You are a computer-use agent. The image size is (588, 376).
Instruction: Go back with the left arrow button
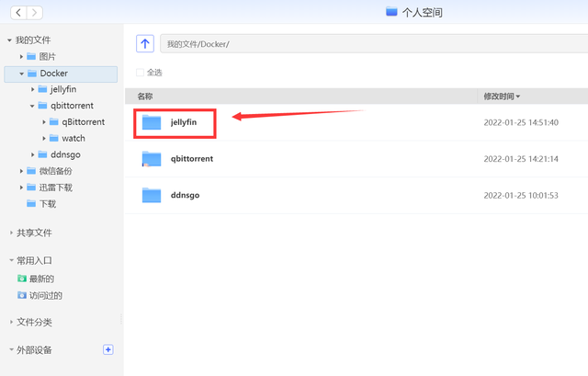(18, 13)
